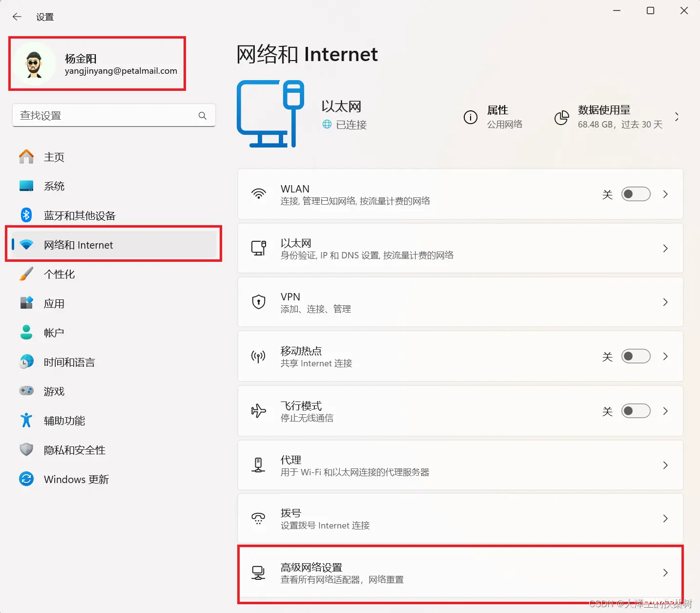Turn on the 飞行模式 switch
Screen dimensions: 700x613
(636, 411)
